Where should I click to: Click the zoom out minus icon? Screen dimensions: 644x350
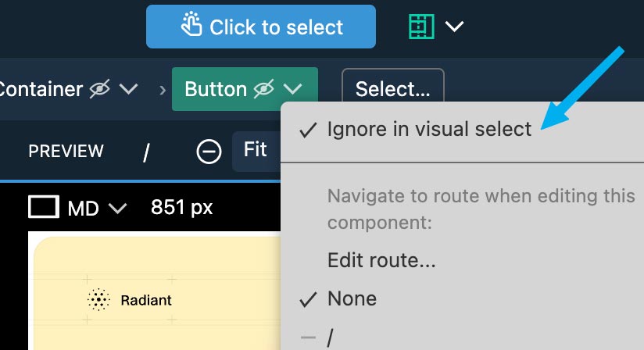pyautogui.click(x=209, y=152)
